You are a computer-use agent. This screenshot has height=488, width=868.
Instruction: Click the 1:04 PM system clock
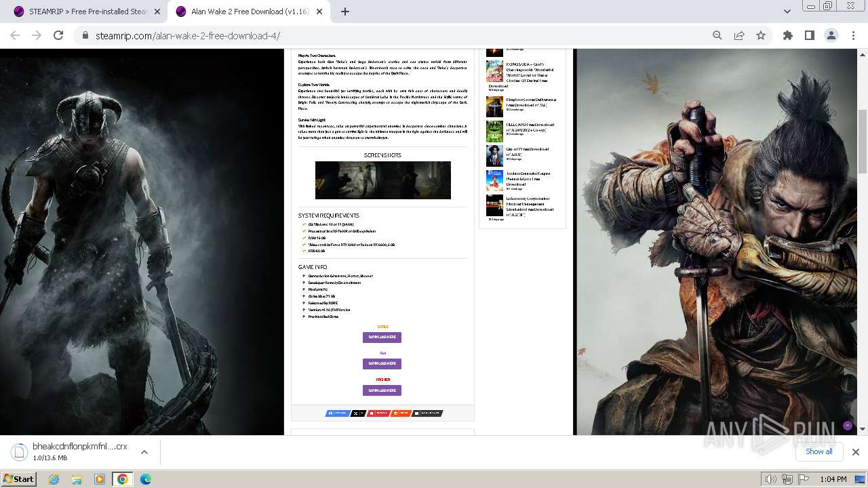coord(833,479)
